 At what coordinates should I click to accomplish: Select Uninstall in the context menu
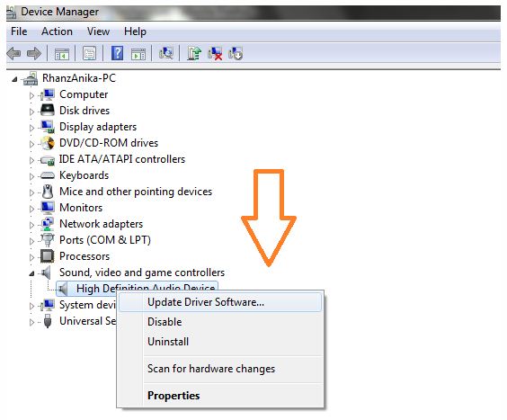[x=168, y=342]
